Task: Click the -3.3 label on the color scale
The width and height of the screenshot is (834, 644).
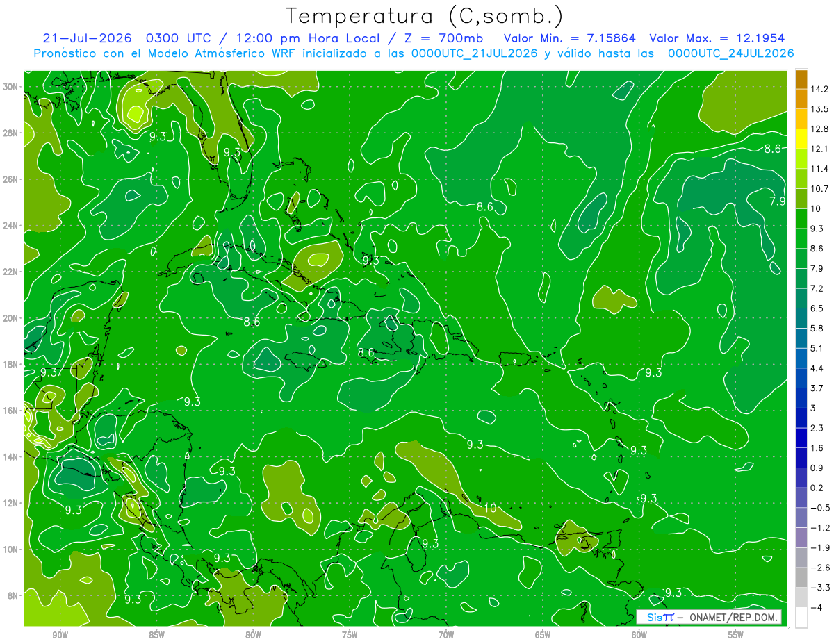Action: coord(819,588)
